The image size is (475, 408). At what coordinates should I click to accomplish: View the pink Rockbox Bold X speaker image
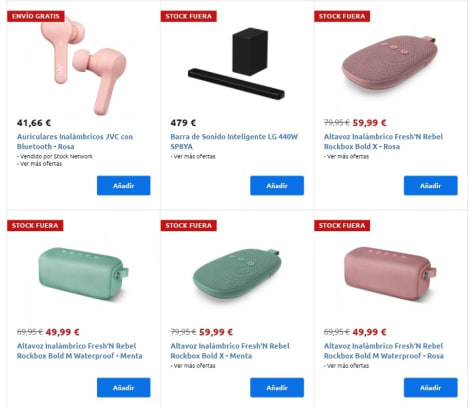point(389,63)
